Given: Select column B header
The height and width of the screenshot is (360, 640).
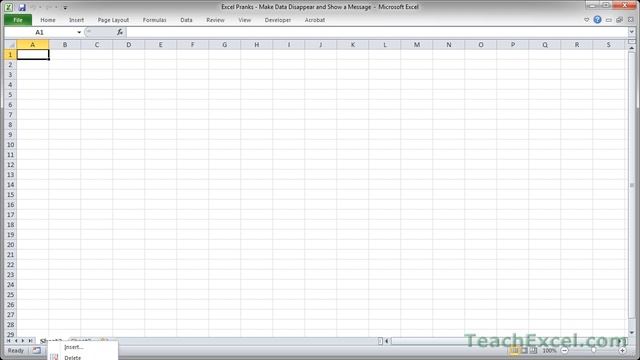Looking at the screenshot, I should [64, 44].
